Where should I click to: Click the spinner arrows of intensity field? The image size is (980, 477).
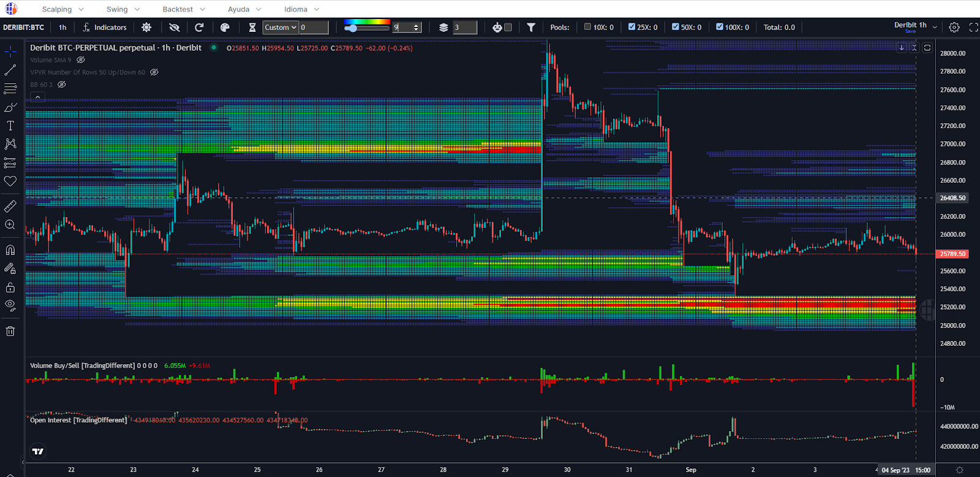click(x=417, y=28)
